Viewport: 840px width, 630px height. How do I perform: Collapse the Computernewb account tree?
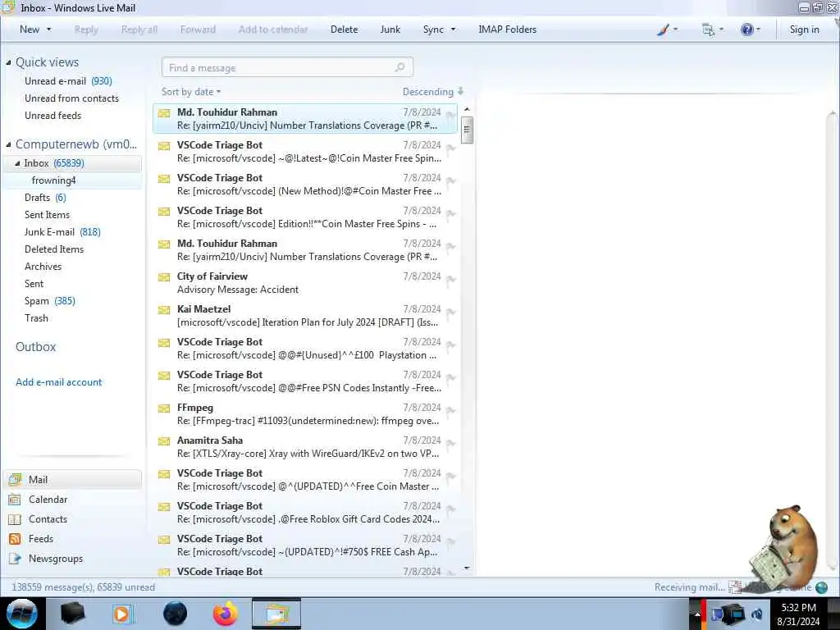(x=8, y=144)
